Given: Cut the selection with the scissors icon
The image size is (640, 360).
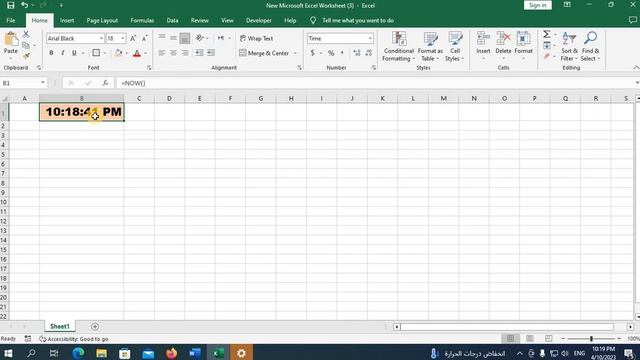Looking at the screenshot, I should [26, 34].
